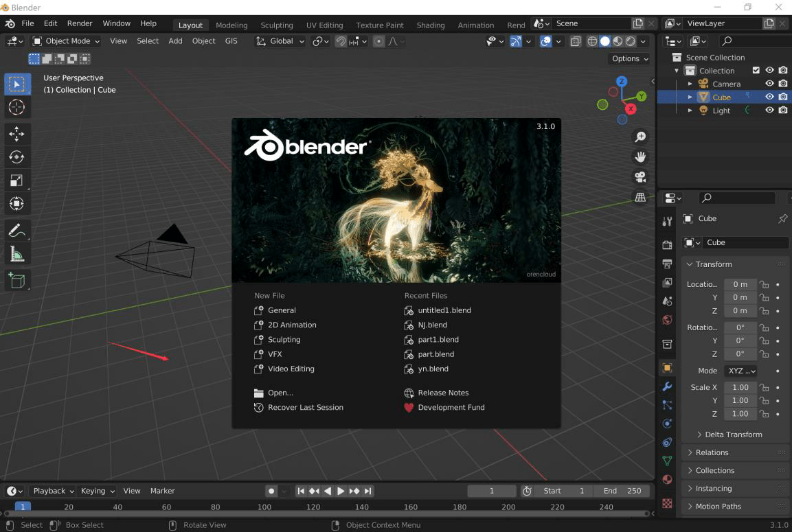Toggle snapping magnet icon
Viewport: 792px width, 532px height.
[x=341, y=41]
